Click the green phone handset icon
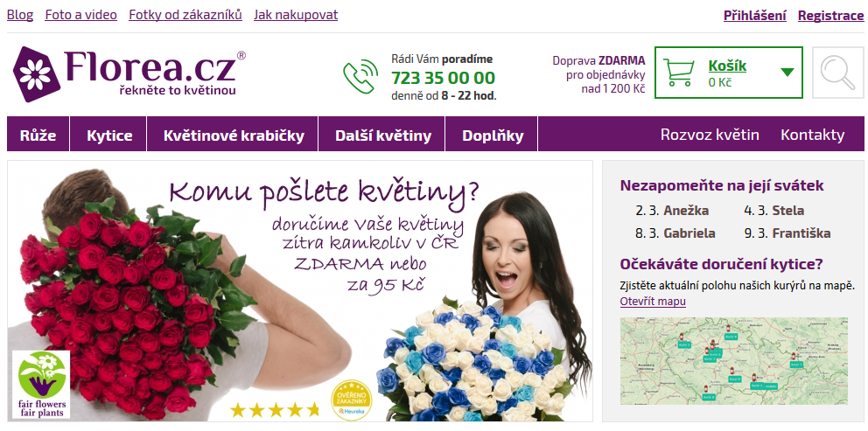 coord(360,76)
